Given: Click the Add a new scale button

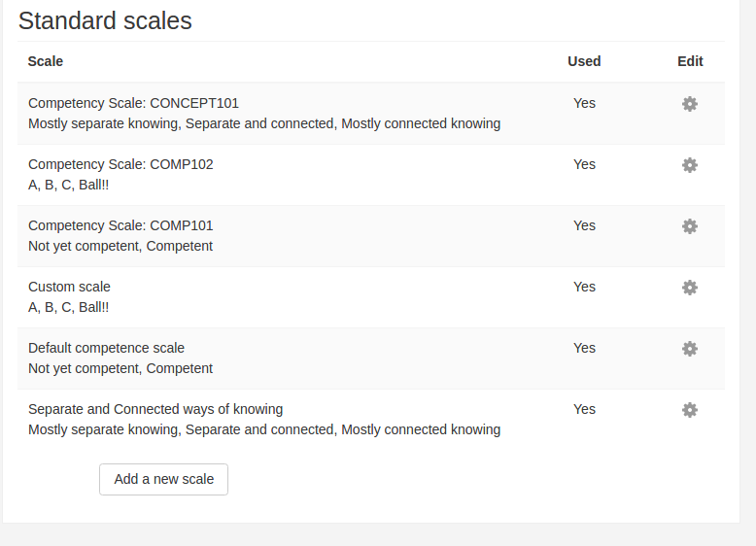Looking at the screenshot, I should pyautogui.click(x=163, y=479).
